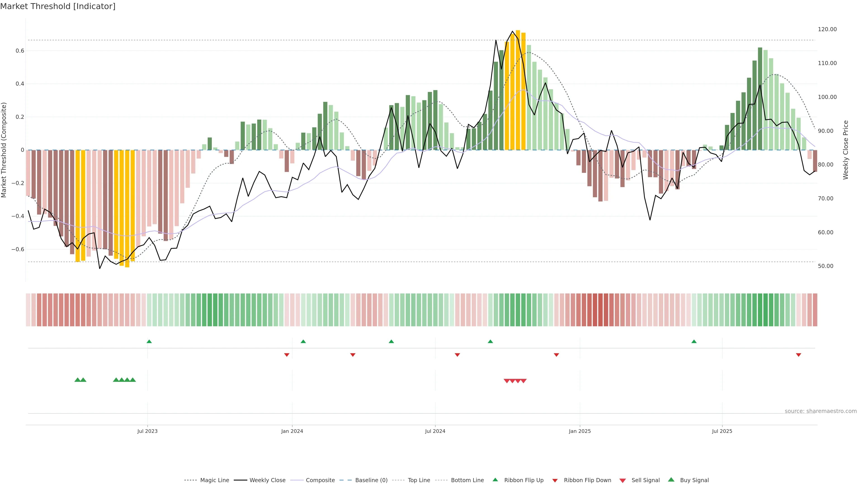The width and height of the screenshot is (868, 488).
Task: Click the first green ribbon flip up marker
Action: (x=149, y=342)
